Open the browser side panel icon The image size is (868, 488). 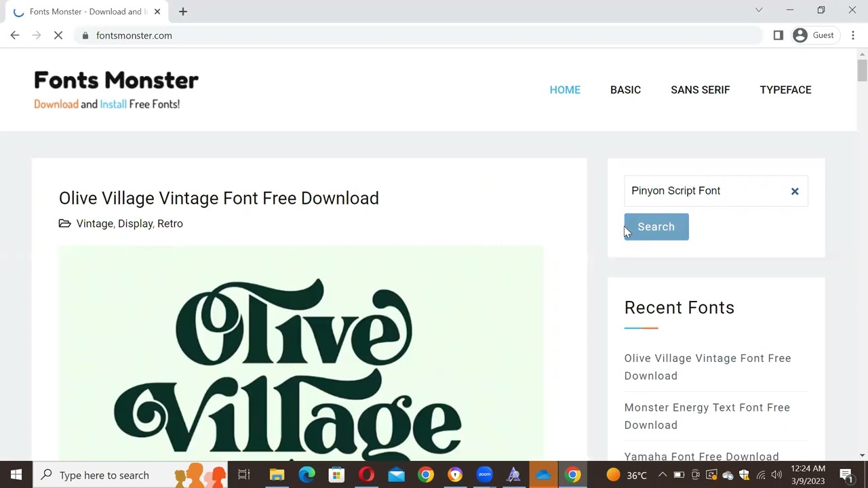(x=778, y=35)
